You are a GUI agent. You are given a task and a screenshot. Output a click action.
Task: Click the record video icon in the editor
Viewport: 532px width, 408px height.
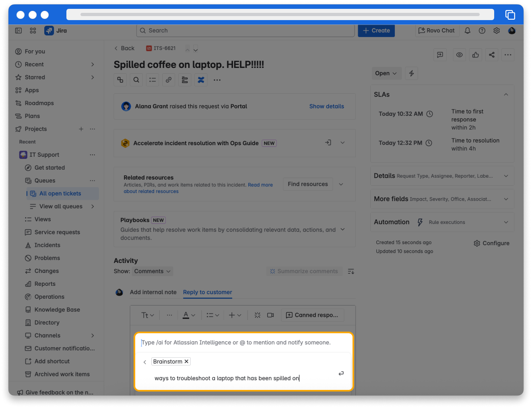pos(270,315)
